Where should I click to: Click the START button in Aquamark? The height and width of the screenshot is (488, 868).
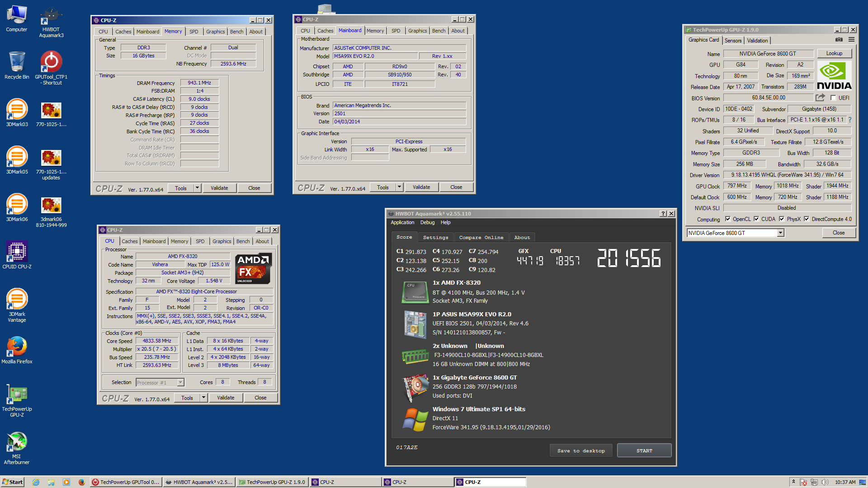point(644,450)
